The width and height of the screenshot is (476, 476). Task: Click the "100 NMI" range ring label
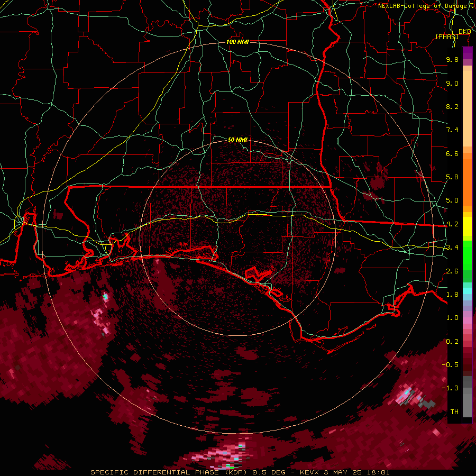(x=237, y=42)
